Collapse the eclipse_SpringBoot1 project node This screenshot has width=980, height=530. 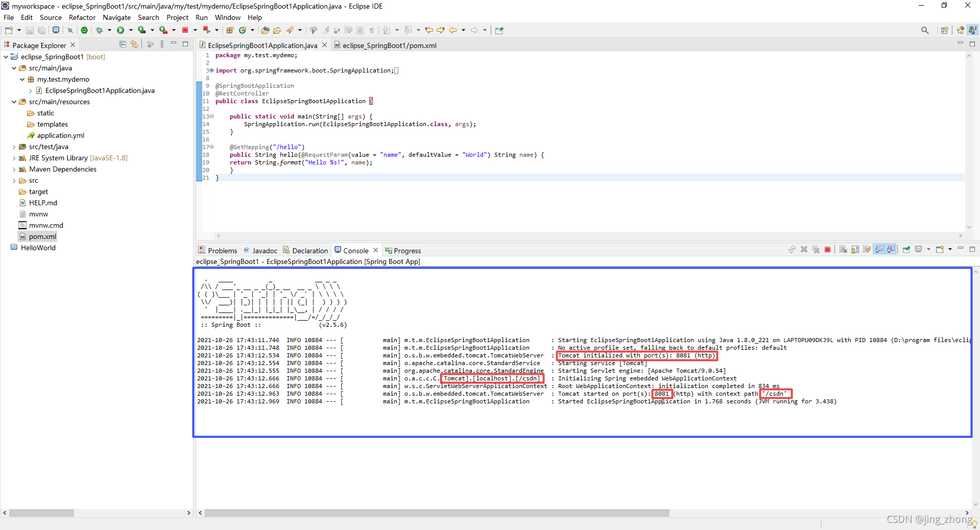(6, 57)
